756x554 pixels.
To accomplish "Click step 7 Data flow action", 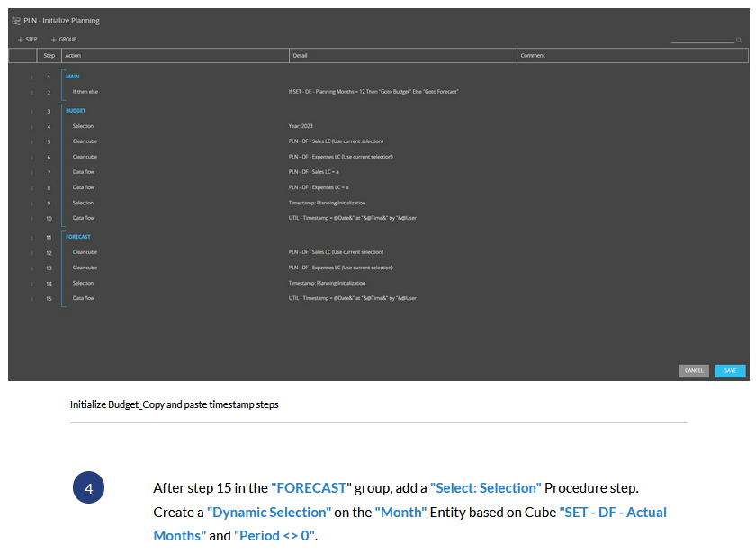I will coord(84,172).
